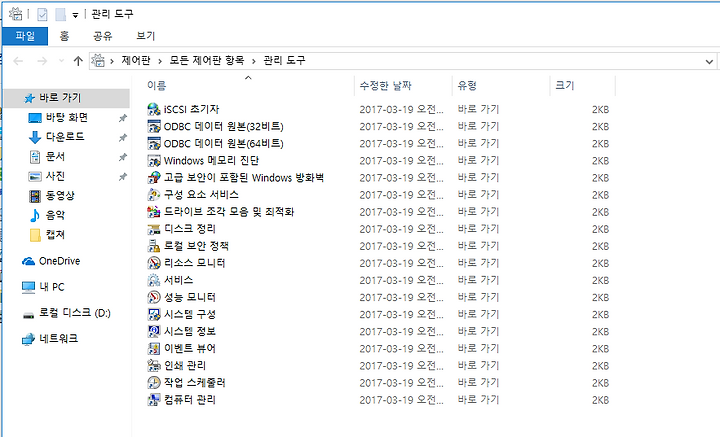Open the recent locations dropdown arrow
Screen dimensions: 720x437
[61, 61]
